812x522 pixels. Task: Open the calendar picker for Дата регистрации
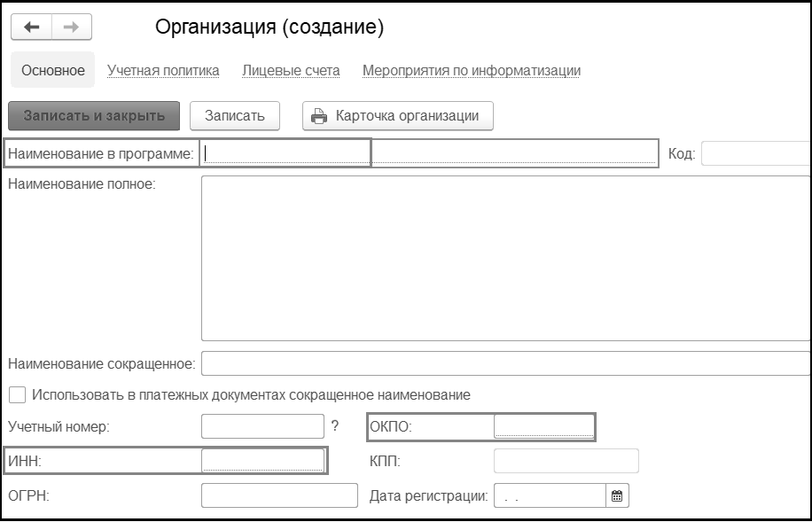coord(618,496)
